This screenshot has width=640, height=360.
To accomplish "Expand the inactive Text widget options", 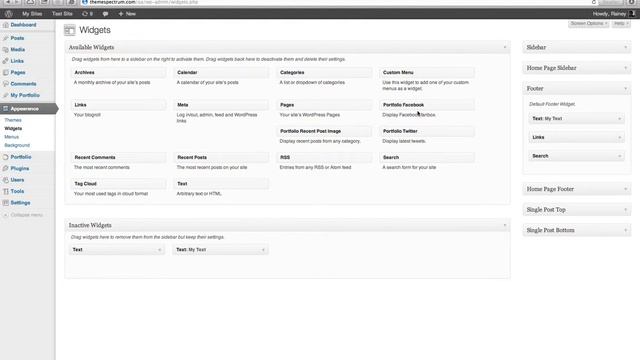I will click(159, 250).
